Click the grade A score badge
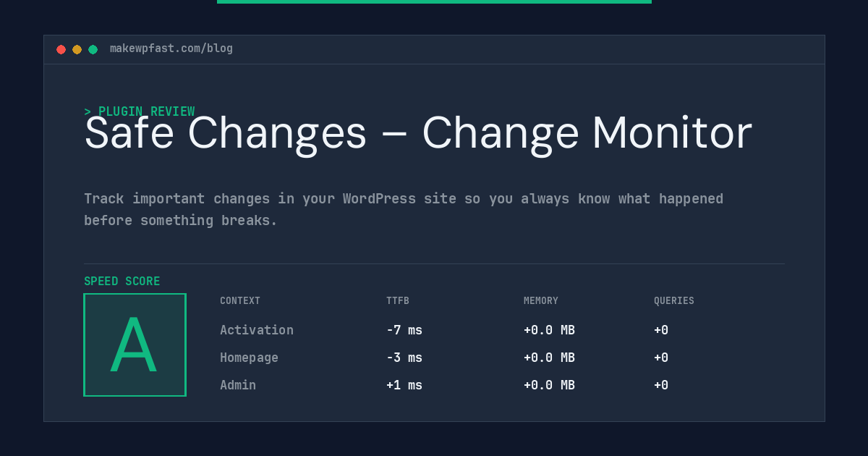 [x=135, y=345]
